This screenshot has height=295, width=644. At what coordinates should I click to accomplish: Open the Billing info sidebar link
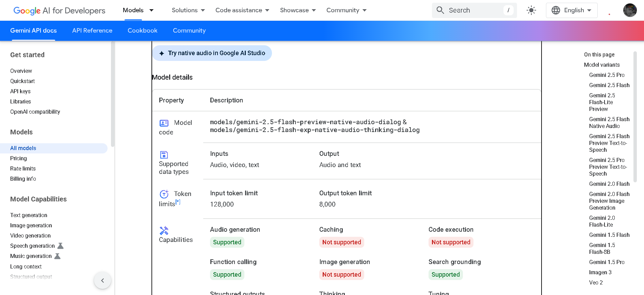click(x=23, y=179)
